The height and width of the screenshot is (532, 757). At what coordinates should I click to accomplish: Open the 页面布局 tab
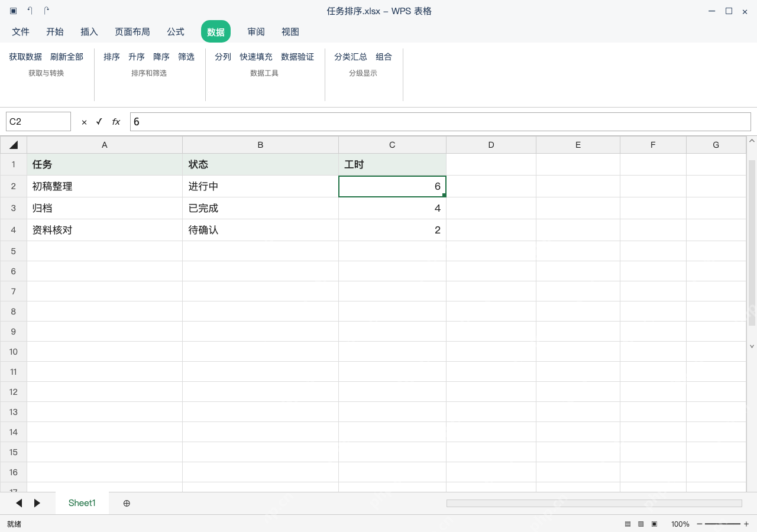(x=132, y=32)
